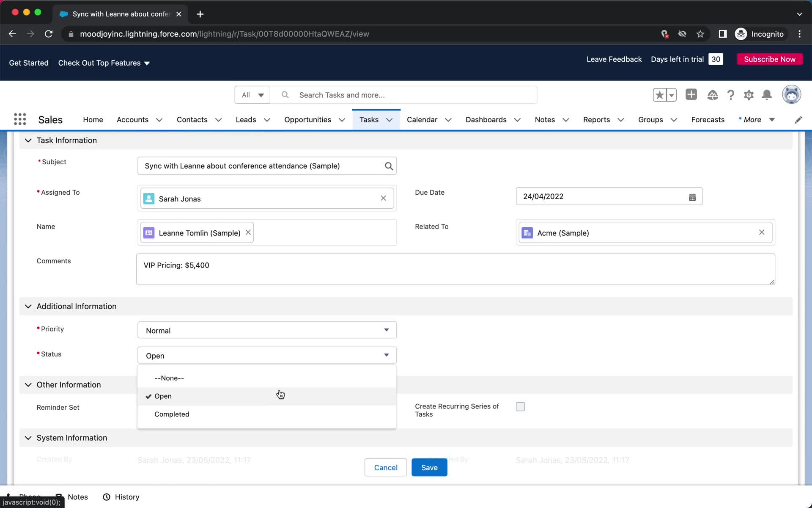Open the Opportunities tab
This screenshot has height=508, width=812.
point(307,120)
